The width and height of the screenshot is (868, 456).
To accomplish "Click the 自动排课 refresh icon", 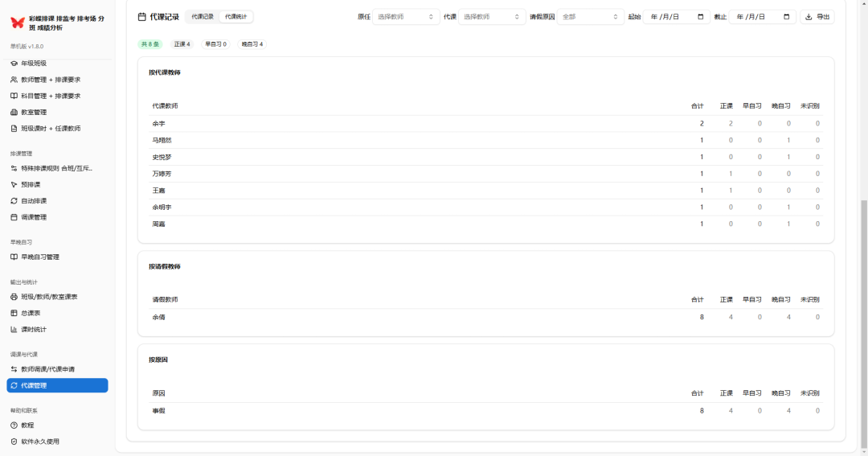I will pyautogui.click(x=14, y=201).
